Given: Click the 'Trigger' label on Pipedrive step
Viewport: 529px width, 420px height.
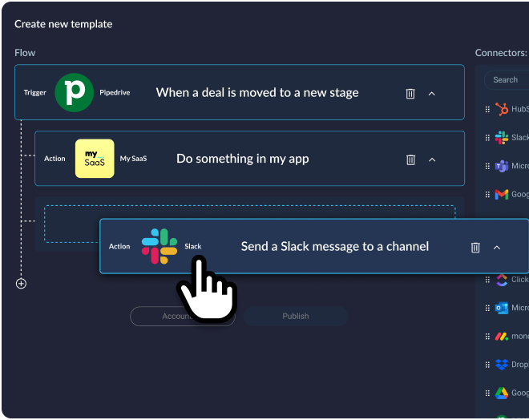Looking at the screenshot, I should [34, 92].
